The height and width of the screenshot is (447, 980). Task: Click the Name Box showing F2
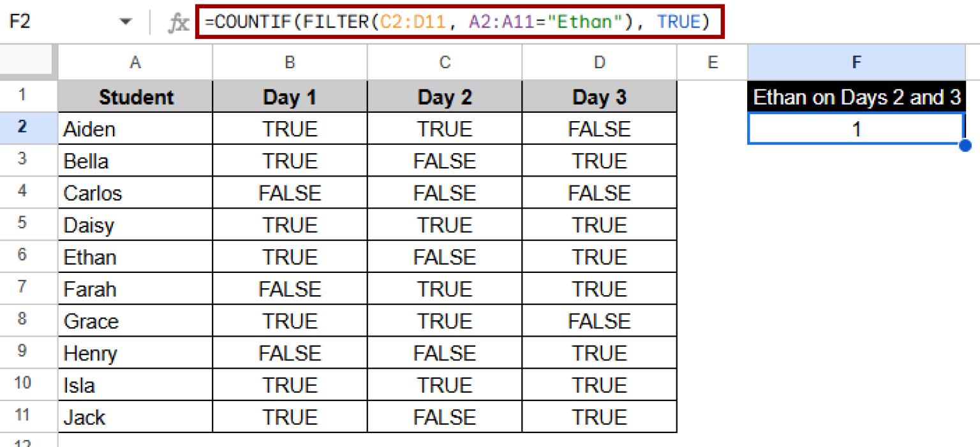tap(57, 23)
